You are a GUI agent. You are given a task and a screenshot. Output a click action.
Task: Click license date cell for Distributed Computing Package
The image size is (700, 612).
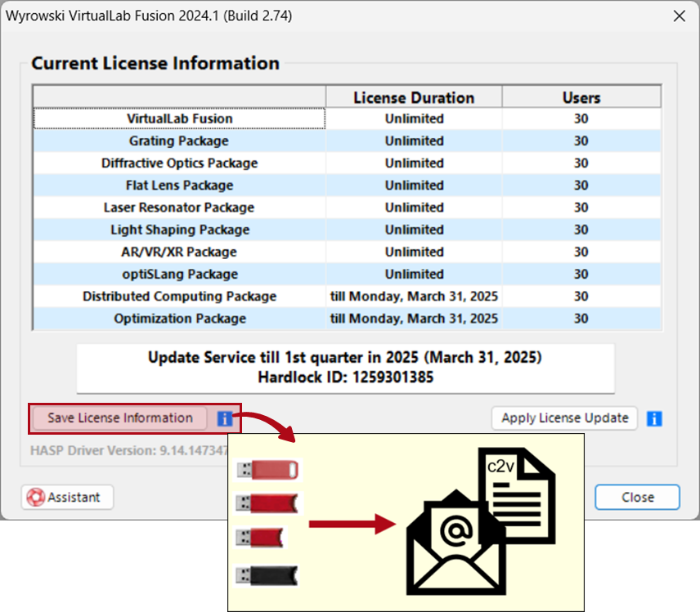point(414,296)
